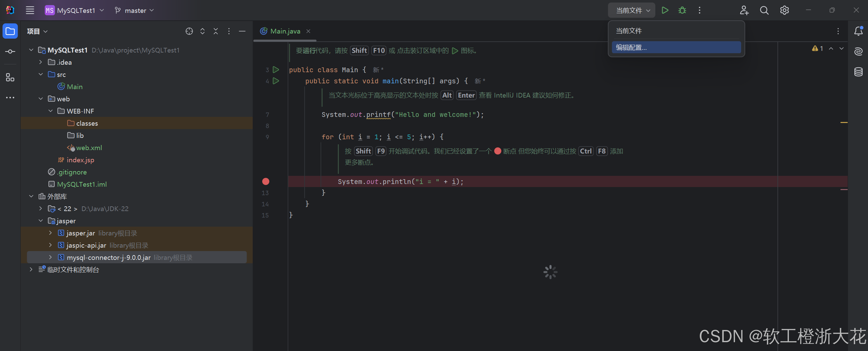Open the 项目 view selector dropdown
The width and height of the screenshot is (868, 351).
[37, 31]
